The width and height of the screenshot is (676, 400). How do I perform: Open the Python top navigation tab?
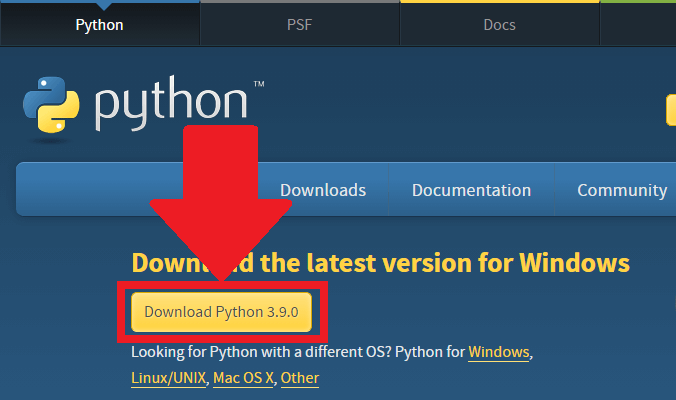pyautogui.click(x=100, y=25)
